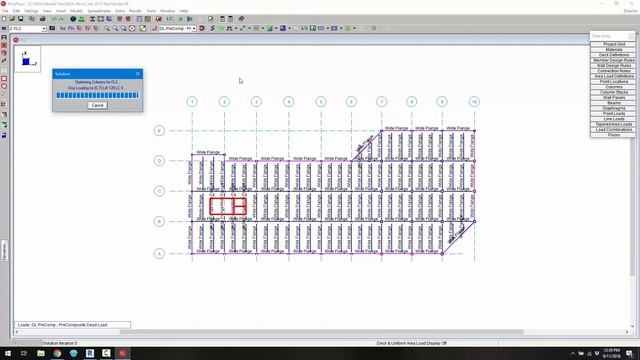Viewport: 640px width, 360px height.
Task: Click the horizontal scrollbar below the model view
Action: tap(321, 332)
